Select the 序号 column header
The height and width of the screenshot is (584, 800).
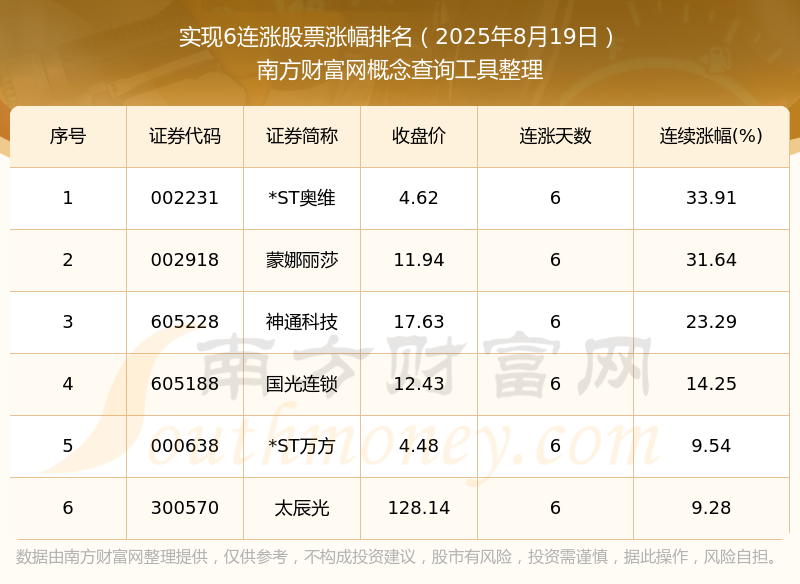68,136
